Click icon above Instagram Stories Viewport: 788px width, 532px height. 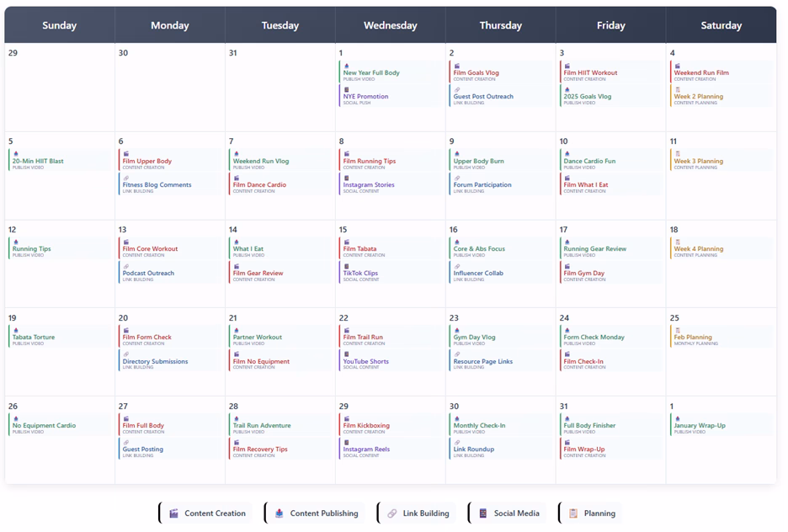coord(346,178)
